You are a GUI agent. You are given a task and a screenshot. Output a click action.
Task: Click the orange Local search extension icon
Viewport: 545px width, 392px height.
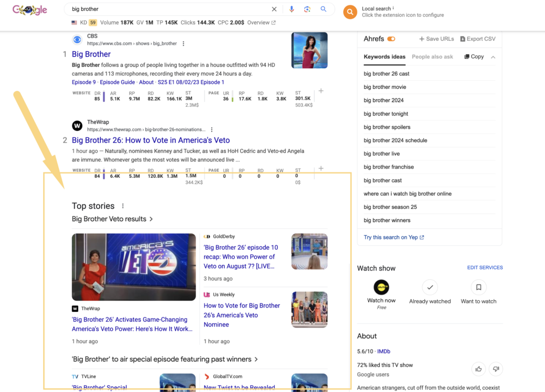pyautogui.click(x=350, y=12)
